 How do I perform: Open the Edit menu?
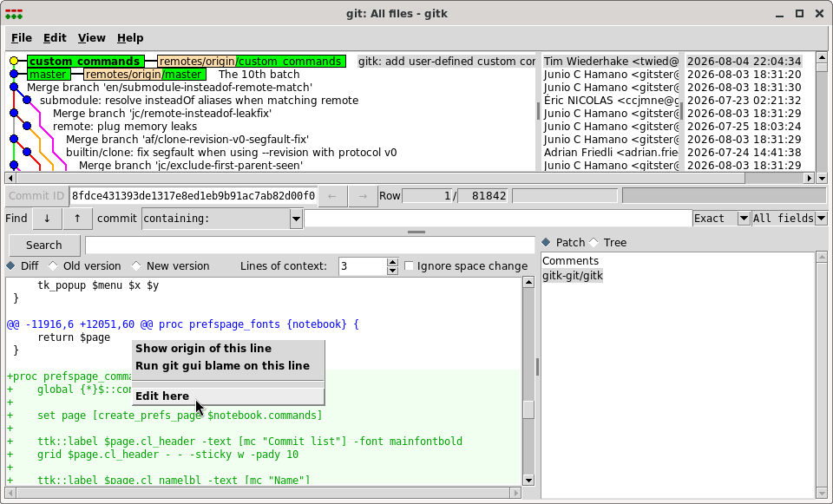tap(55, 37)
